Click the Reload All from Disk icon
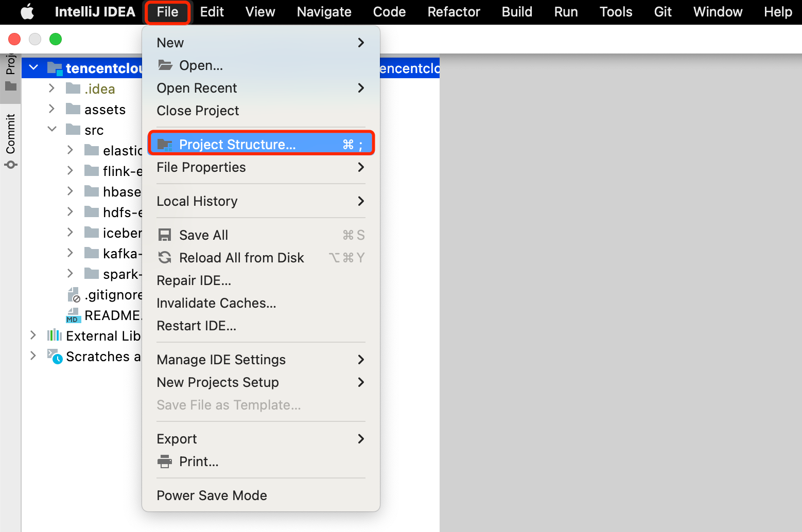This screenshot has width=802, height=532. tap(165, 258)
